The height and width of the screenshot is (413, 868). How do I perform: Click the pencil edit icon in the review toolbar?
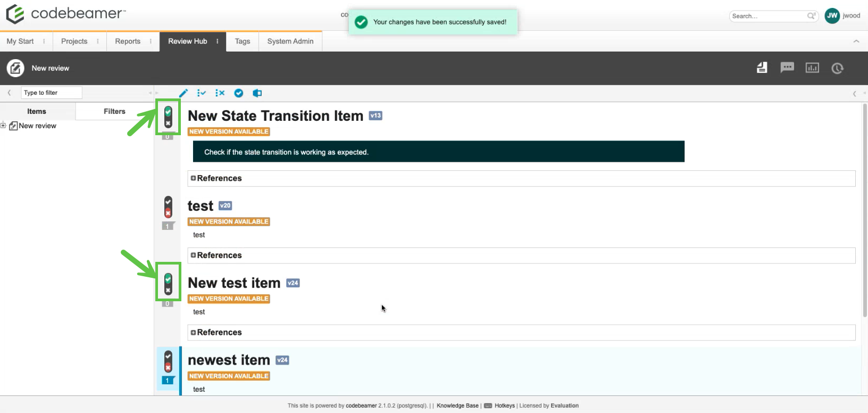(x=183, y=93)
